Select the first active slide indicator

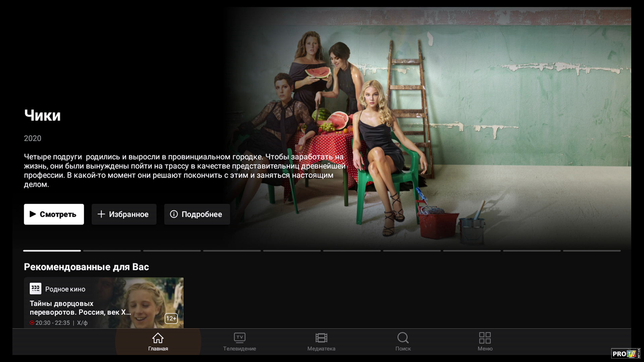pyautogui.click(x=52, y=251)
